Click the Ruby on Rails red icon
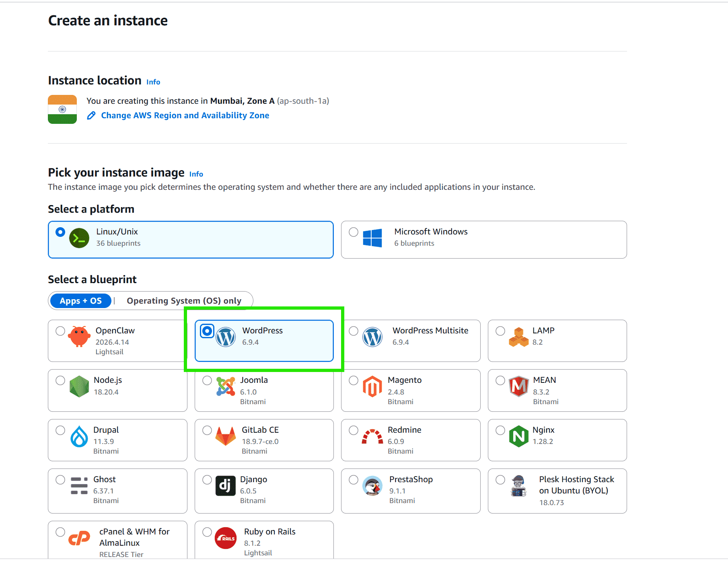The height and width of the screenshot is (563, 728). tap(226, 538)
